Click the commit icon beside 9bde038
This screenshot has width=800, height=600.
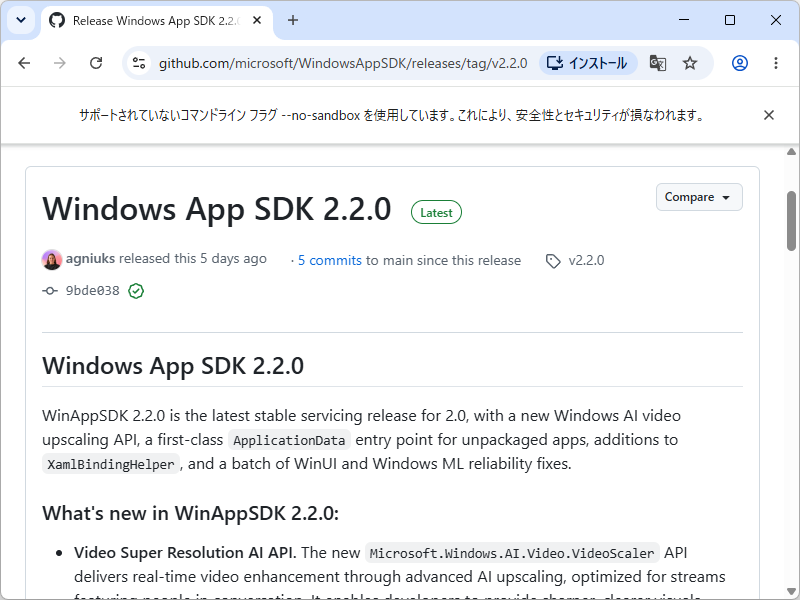(50, 291)
